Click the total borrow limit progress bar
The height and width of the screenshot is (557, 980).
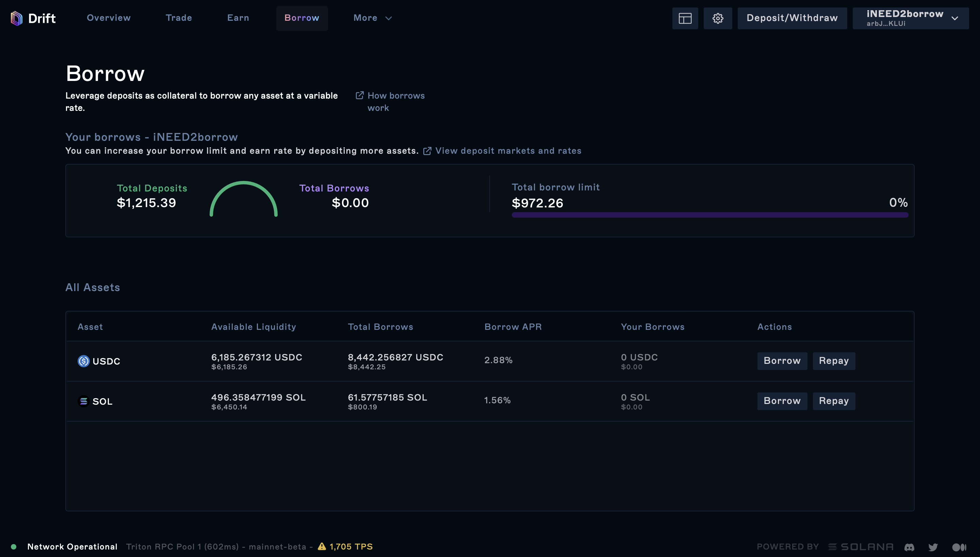(710, 215)
